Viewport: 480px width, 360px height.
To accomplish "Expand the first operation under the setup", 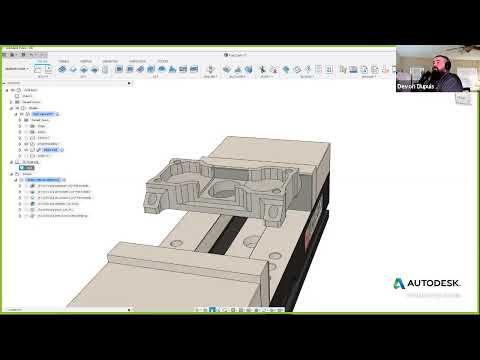I will coord(20,186).
